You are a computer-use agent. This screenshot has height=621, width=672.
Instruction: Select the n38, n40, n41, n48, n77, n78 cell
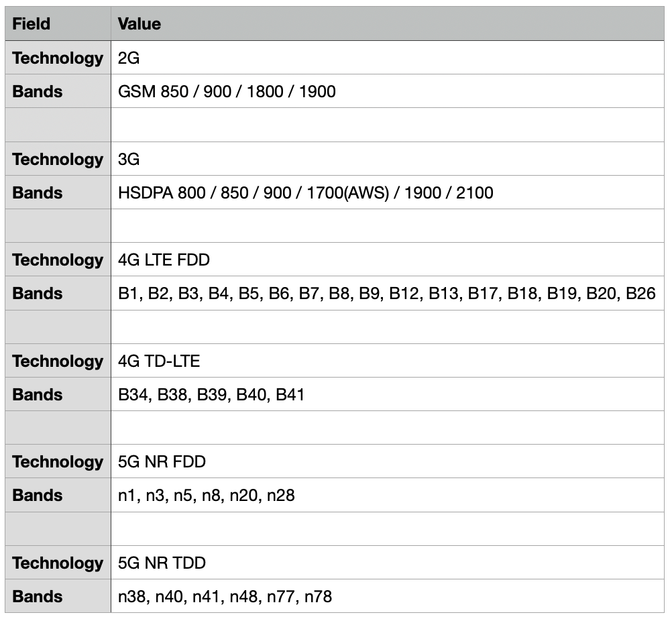[x=388, y=596]
